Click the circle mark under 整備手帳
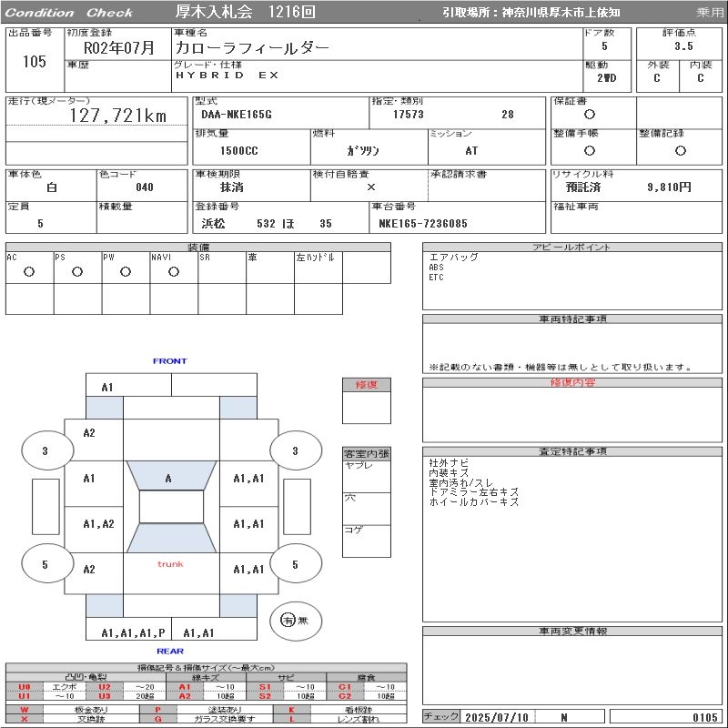This screenshot has height=728, width=728. tap(590, 150)
